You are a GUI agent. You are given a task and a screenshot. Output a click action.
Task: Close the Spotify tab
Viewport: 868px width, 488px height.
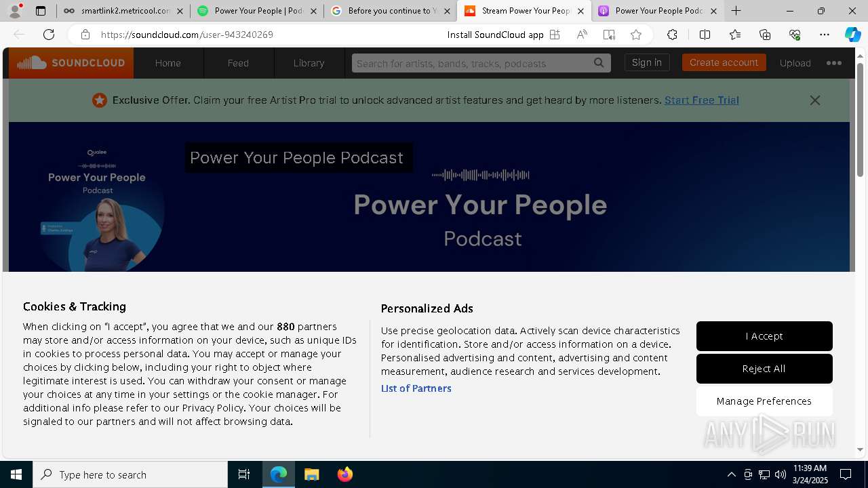[x=313, y=11]
